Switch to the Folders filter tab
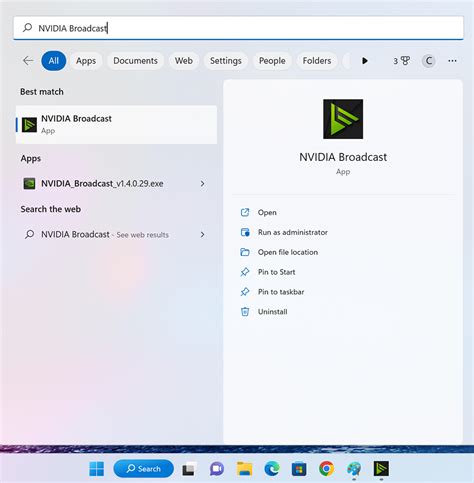Screen dimensions: 474x483 click(317, 61)
